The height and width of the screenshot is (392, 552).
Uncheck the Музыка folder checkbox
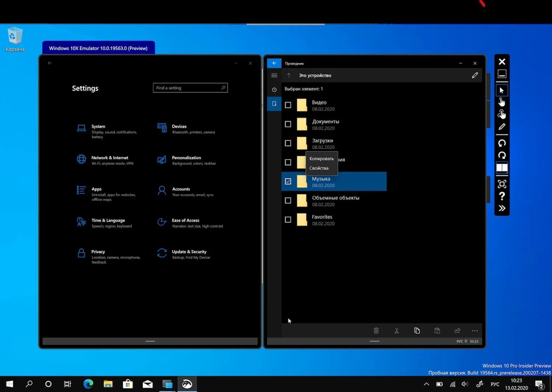288,182
